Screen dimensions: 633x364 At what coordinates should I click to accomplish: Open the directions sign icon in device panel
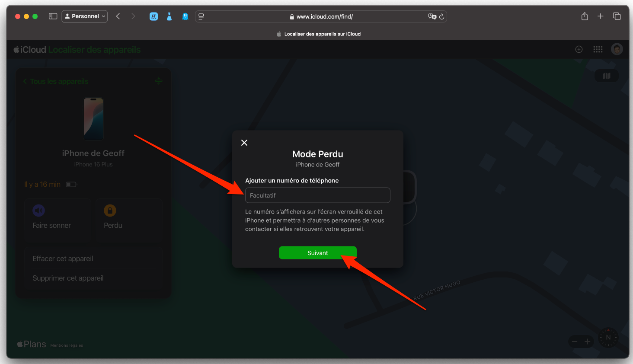coord(159,81)
